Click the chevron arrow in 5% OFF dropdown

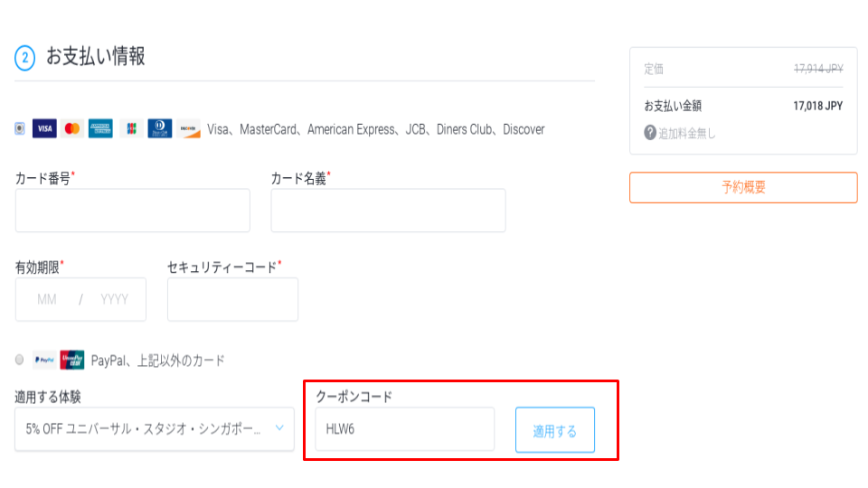click(x=279, y=428)
